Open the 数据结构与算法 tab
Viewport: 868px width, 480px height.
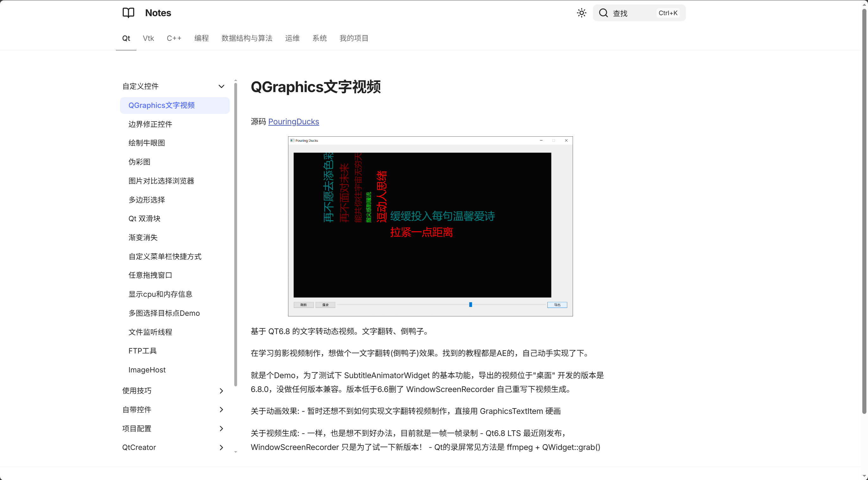coord(247,38)
